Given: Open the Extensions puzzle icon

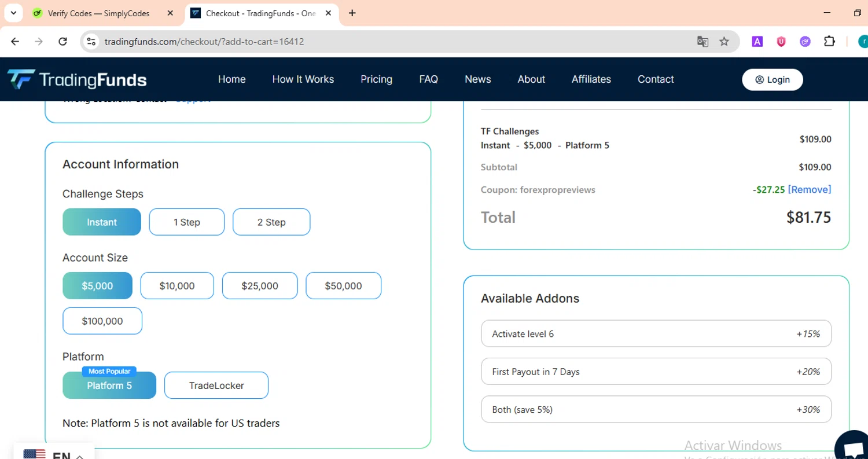Looking at the screenshot, I should coord(829,42).
